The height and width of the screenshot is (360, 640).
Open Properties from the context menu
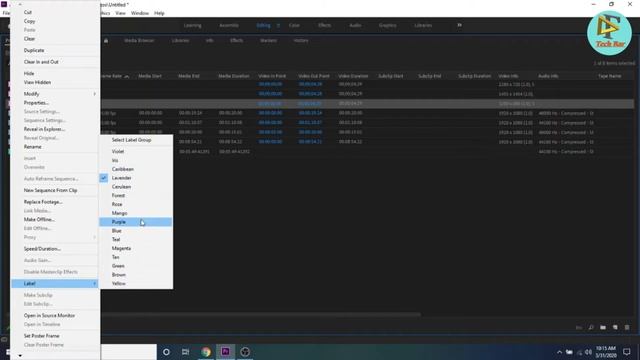pyautogui.click(x=36, y=103)
